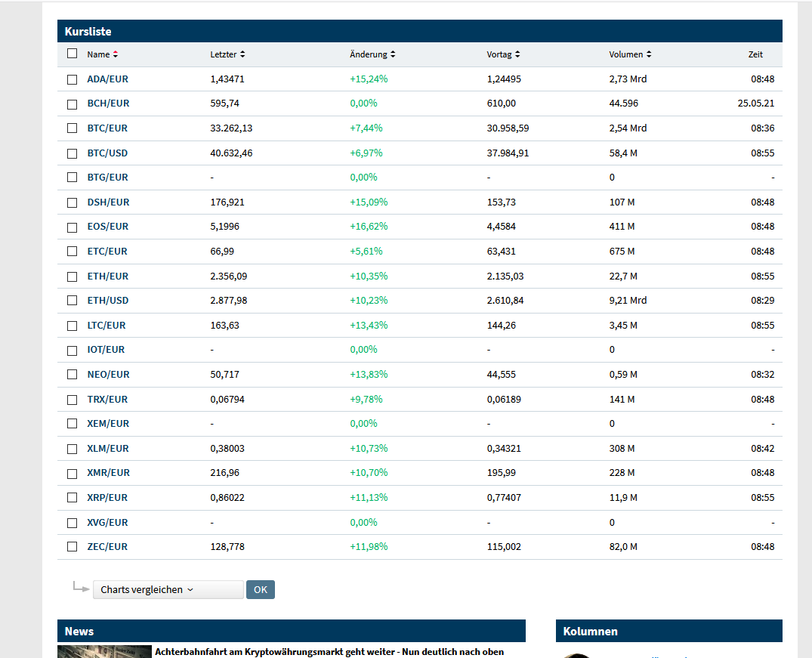
Task: Check the BTC/EUR row checkbox
Action: [x=72, y=128]
